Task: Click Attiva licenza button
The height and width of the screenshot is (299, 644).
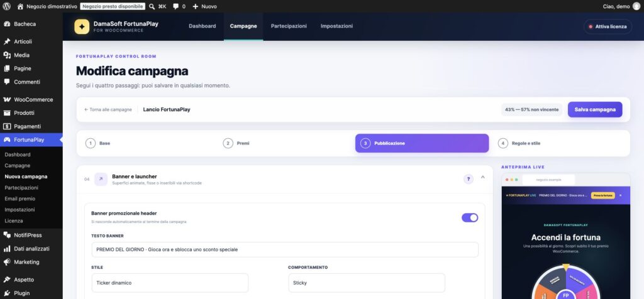Action: (608, 26)
